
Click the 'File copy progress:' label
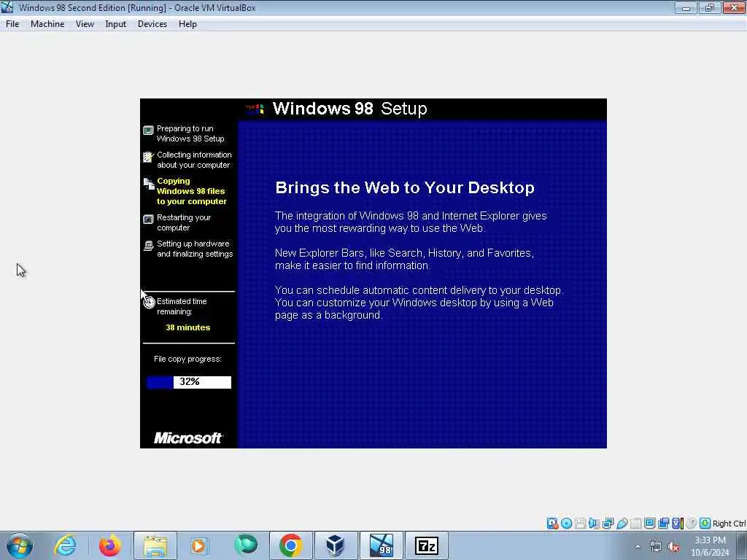(187, 359)
